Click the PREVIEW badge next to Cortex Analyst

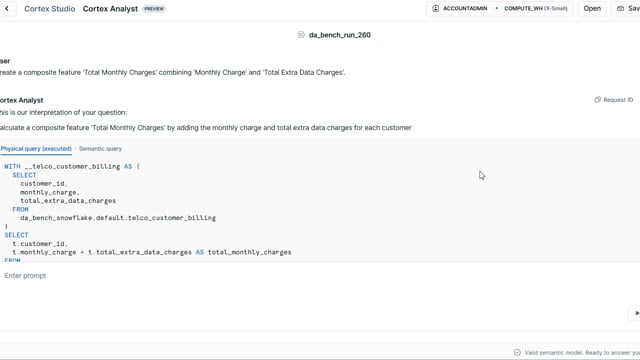coord(154,9)
